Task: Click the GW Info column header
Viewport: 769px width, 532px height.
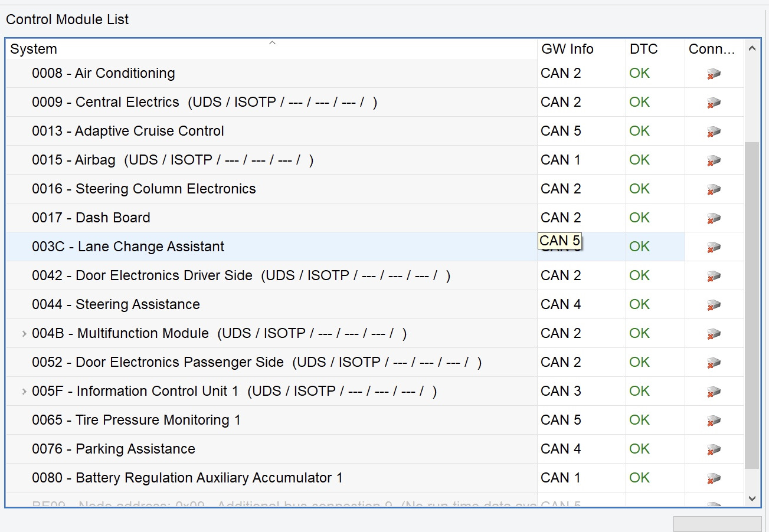Action: (567, 49)
